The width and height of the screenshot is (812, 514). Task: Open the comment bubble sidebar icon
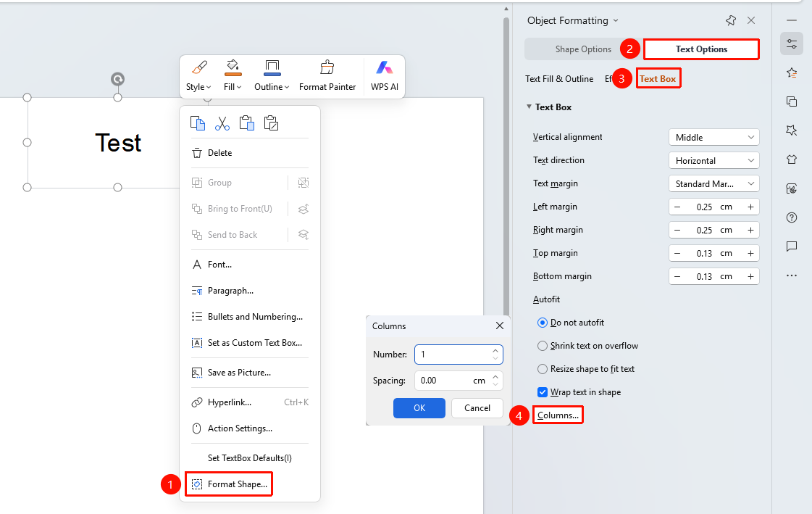coord(792,246)
